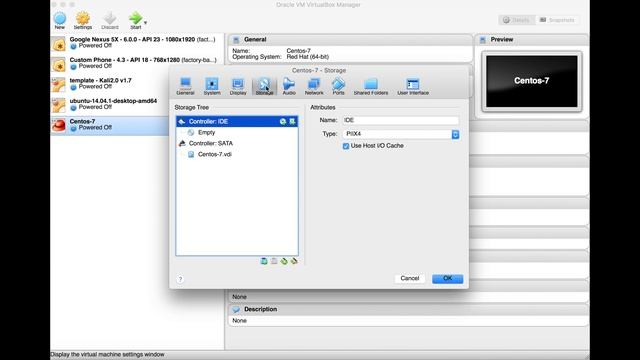Open the System settings tab
Viewport: 640px width, 360px height.
click(212, 86)
